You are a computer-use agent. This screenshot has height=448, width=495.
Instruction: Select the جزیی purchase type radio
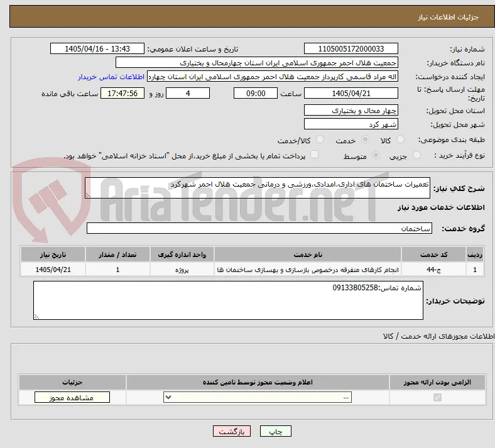[416, 155]
